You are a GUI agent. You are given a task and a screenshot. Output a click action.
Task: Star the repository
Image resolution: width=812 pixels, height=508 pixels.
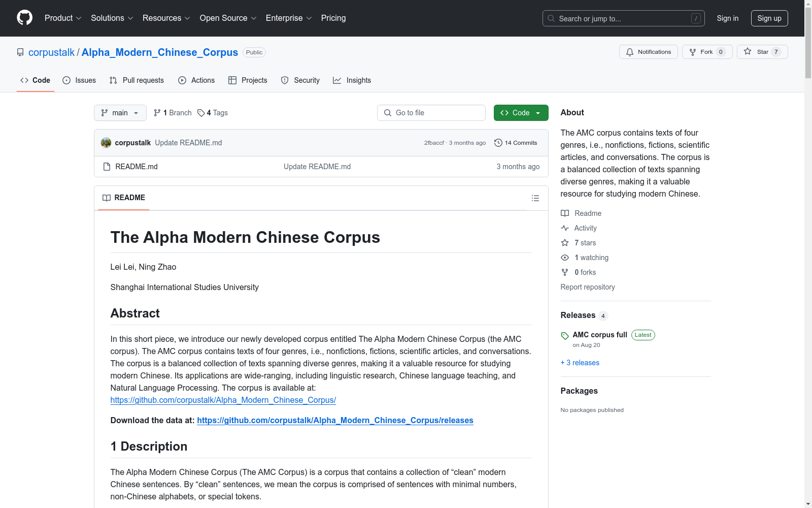762,52
